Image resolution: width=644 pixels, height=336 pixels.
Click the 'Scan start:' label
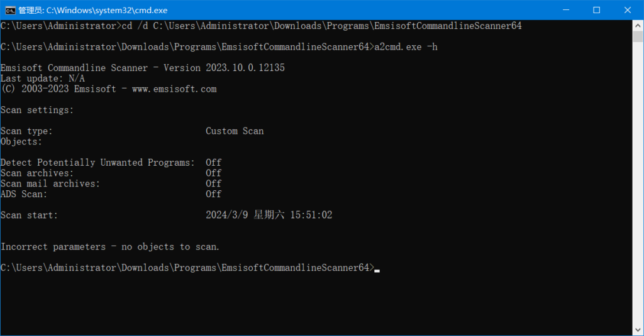(x=29, y=215)
